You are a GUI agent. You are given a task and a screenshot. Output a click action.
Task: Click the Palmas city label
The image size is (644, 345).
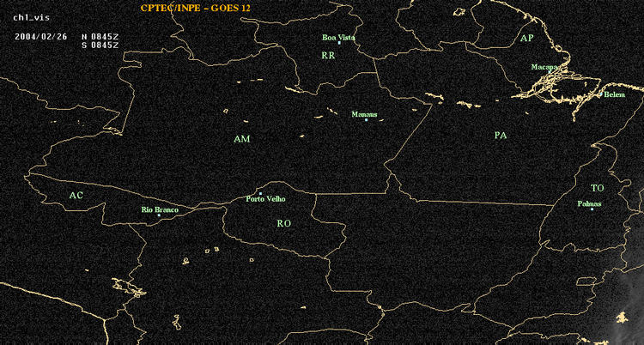(589, 203)
